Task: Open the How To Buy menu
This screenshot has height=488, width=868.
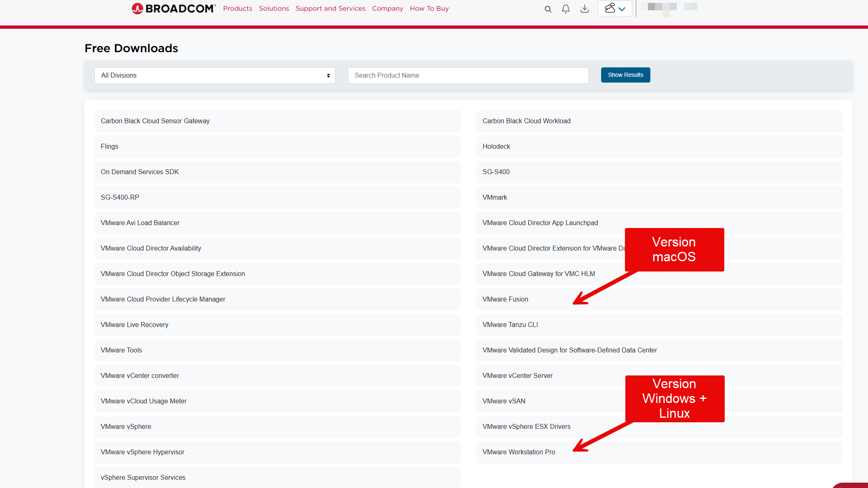Action: [429, 9]
